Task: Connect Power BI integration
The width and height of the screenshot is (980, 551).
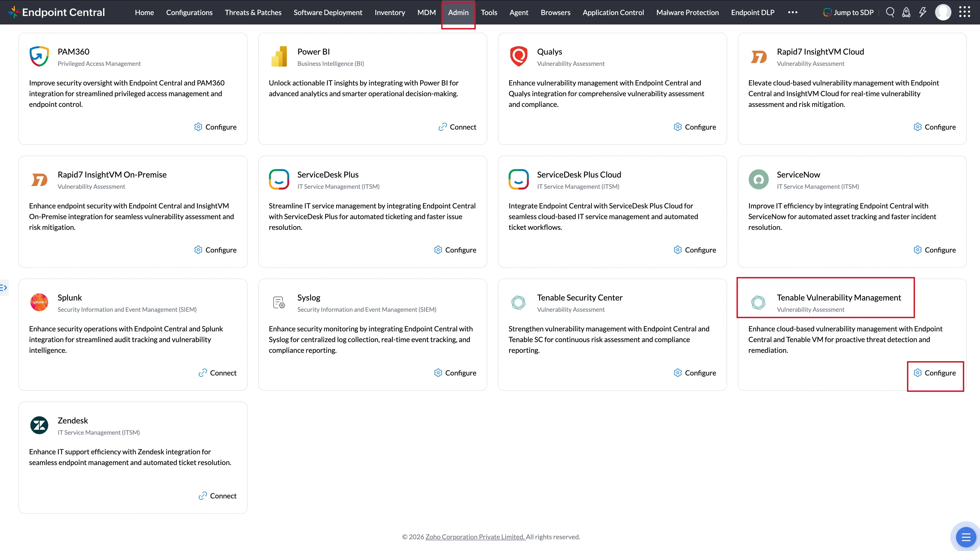Action: pos(457,127)
